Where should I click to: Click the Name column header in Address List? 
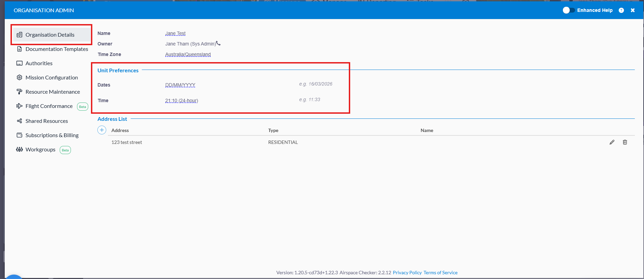[x=427, y=130]
